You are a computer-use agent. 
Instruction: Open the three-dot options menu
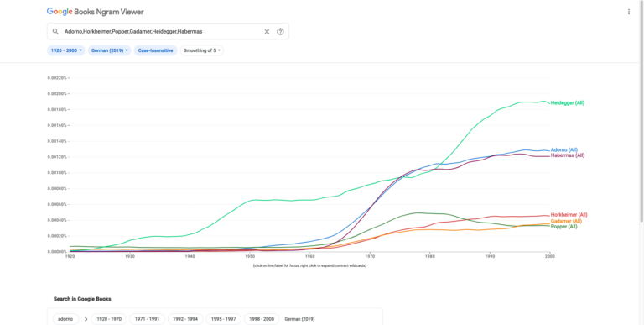(628, 12)
